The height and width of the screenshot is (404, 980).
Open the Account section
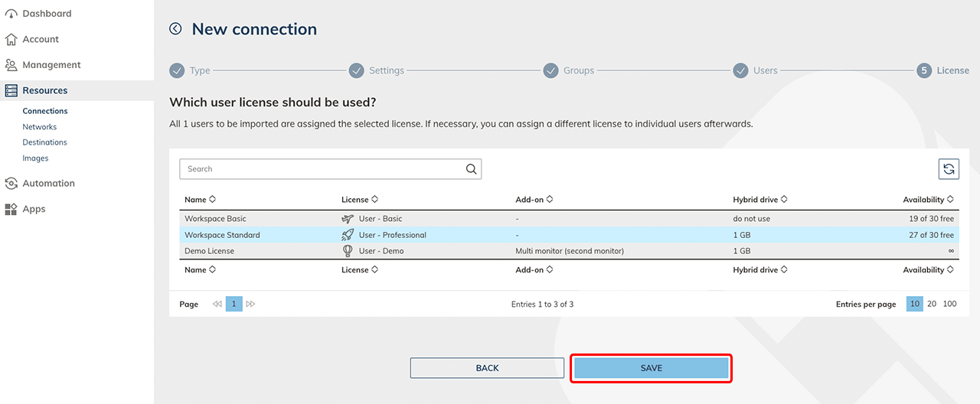(41, 39)
